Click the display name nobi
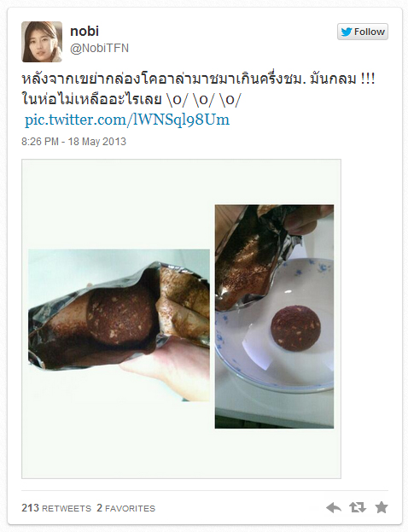Screen dimensions: 408x532 [85, 32]
